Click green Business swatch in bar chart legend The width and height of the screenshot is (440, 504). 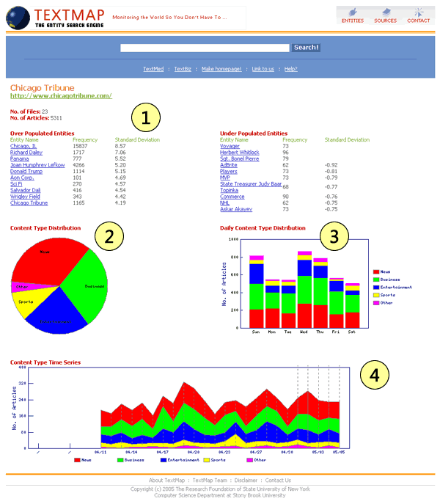376,280
